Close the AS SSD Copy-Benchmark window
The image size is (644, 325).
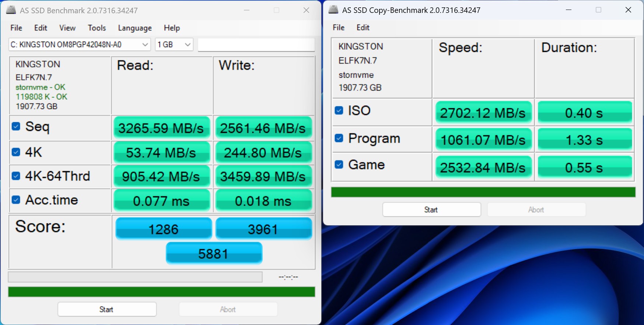tap(629, 10)
